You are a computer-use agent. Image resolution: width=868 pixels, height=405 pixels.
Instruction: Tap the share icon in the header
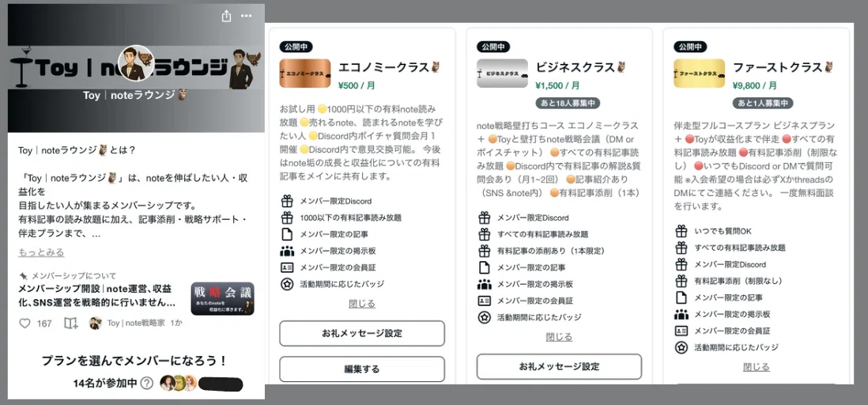click(226, 16)
